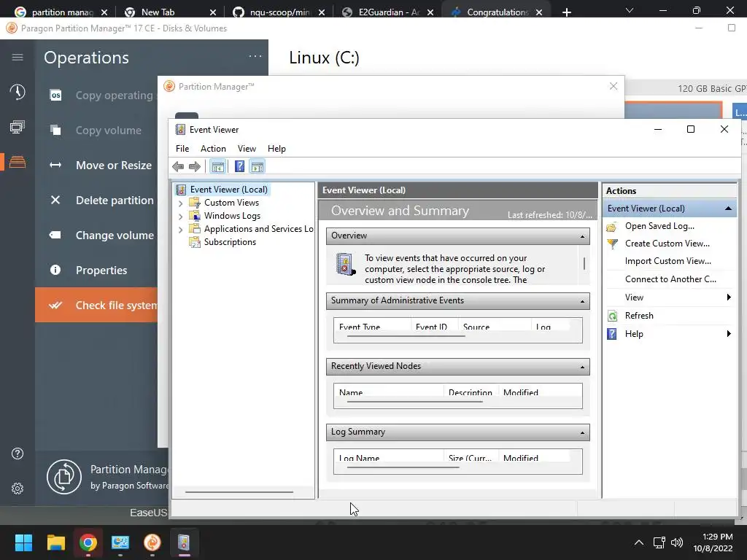
Task: Open File Explorer from taskbar
Action: coord(55,542)
